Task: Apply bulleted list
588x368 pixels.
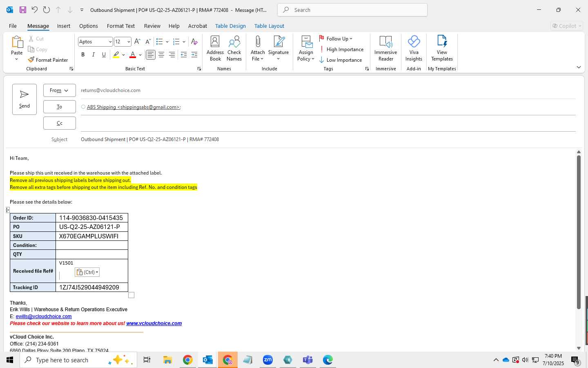Action: click(160, 42)
